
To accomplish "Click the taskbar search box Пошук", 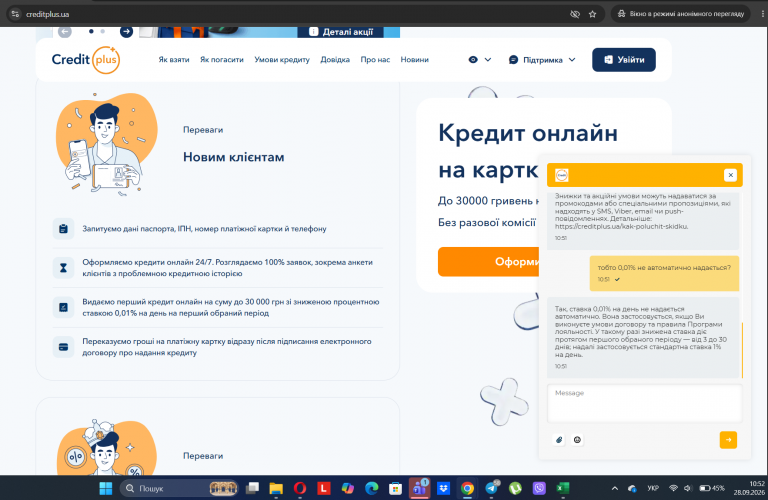I will (x=179, y=488).
